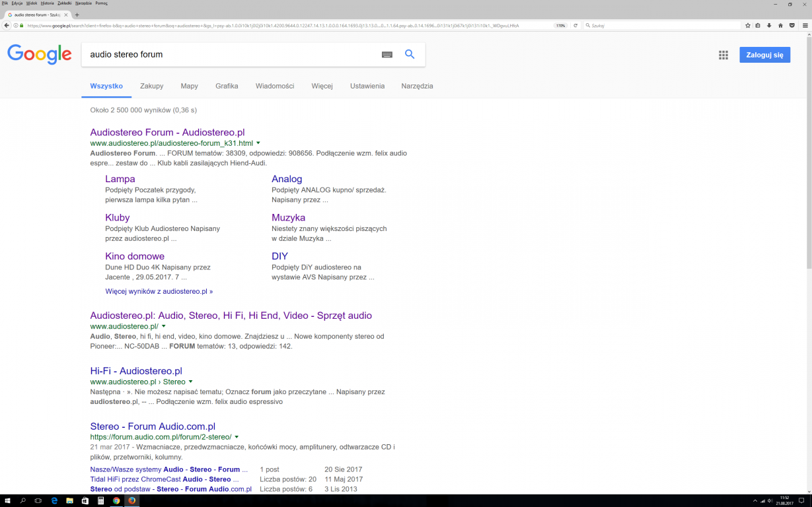Open the Plik menu

(x=5, y=3)
